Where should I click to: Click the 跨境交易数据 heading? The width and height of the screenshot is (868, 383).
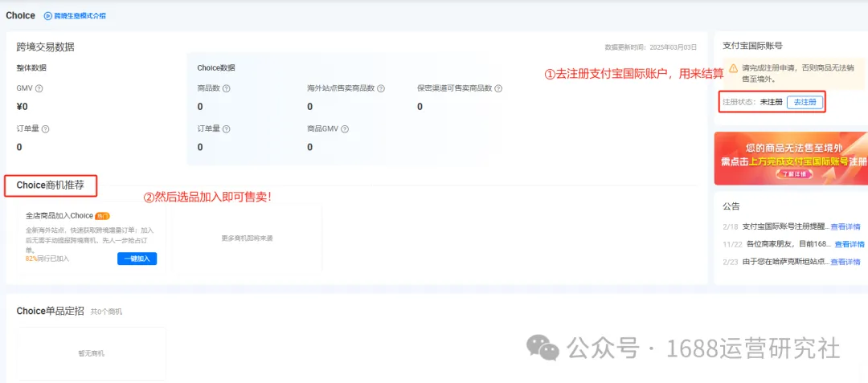pyautogui.click(x=45, y=47)
